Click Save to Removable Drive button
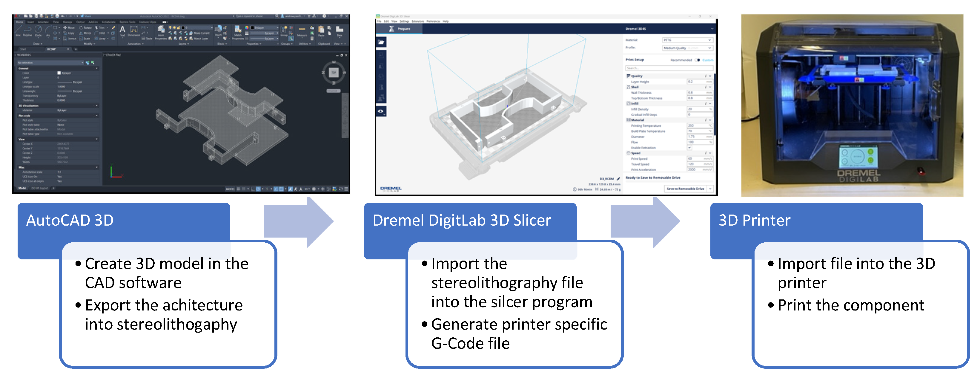Image resolution: width=980 pixels, height=381 pixels. [x=685, y=189]
